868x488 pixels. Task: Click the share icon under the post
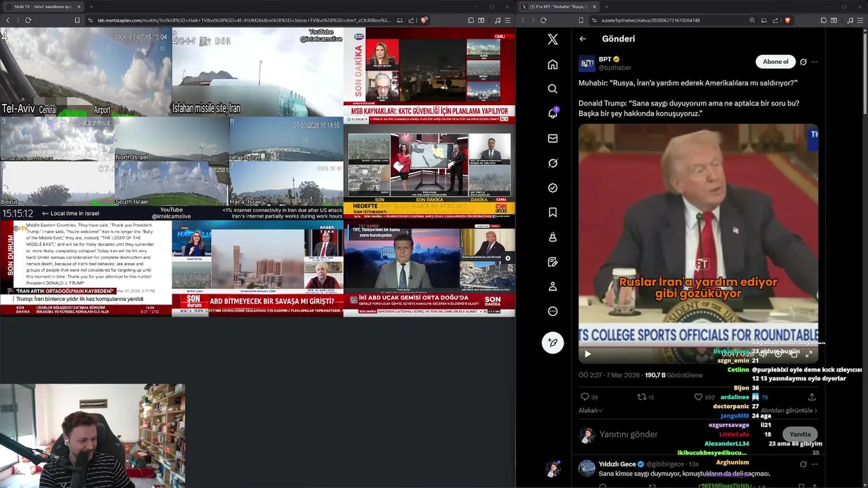point(812,397)
